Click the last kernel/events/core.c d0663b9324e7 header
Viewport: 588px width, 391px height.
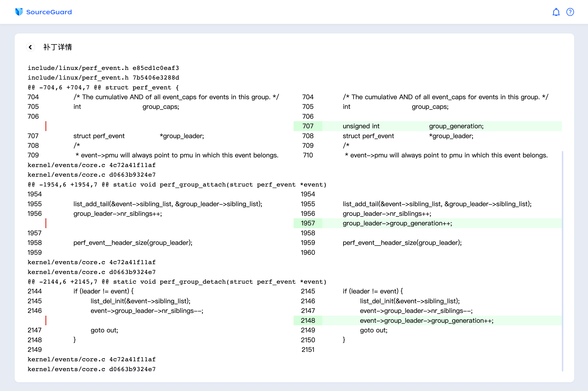click(92, 369)
